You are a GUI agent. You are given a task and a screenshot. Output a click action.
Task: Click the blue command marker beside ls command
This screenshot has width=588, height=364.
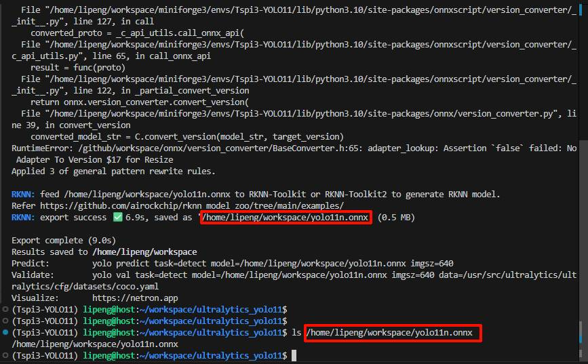click(x=5, y=332)
